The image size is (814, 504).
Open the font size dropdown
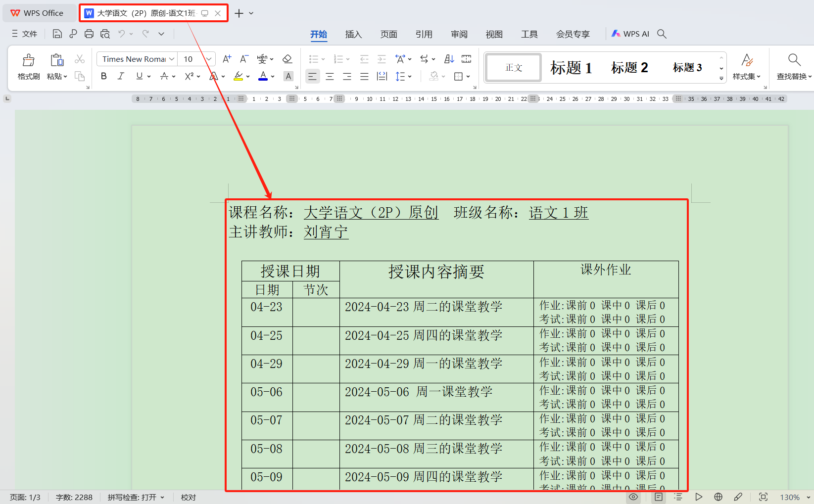208,59
